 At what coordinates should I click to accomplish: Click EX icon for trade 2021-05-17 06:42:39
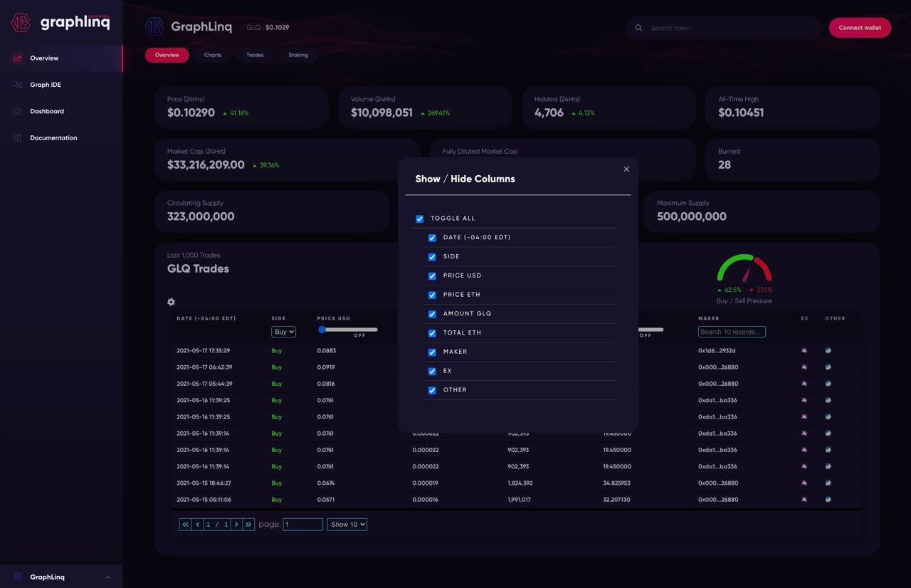pyautogui.click(x=804, y=367)
